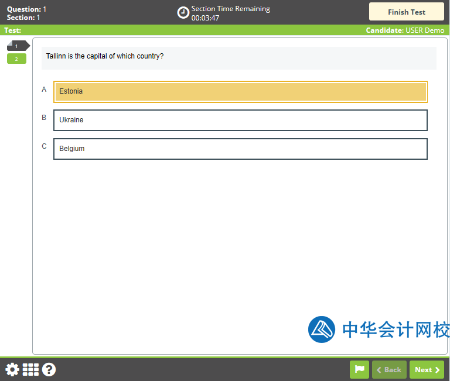Screen dimensions: 450x381
Task: Select answer option B Ukraine
Action: click(x=240, y=120)
